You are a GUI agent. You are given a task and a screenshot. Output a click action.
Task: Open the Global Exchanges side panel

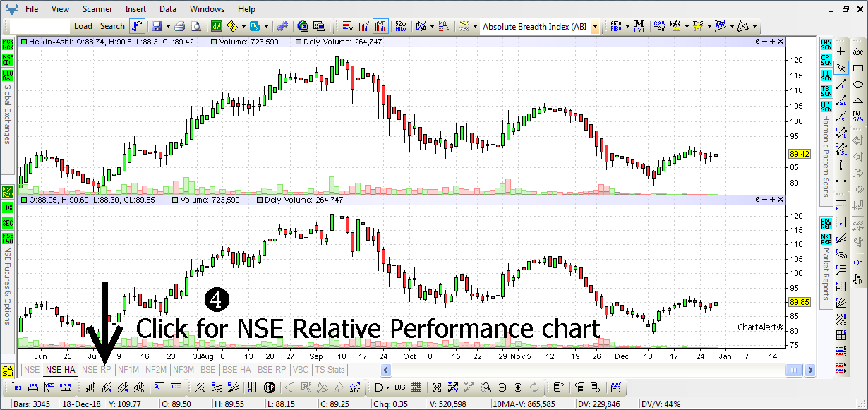click(x=8, y=115)
